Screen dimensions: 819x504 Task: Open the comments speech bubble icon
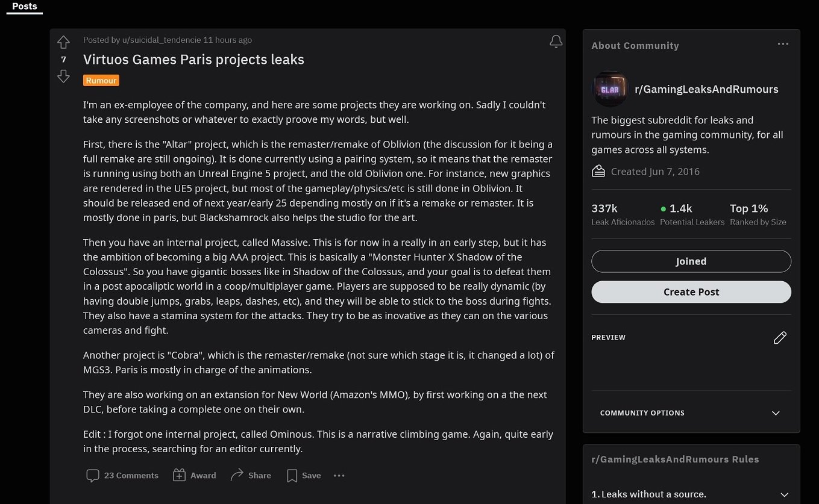(93, 476)
